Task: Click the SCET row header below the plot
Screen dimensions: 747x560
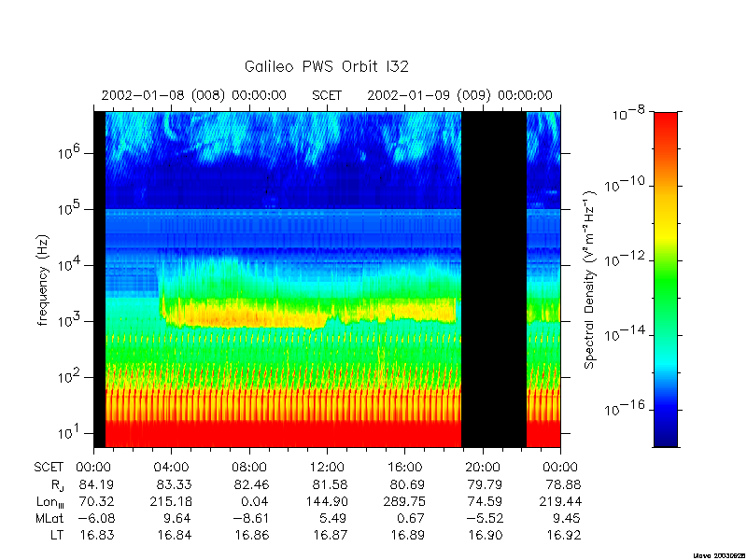Action: 49,468
